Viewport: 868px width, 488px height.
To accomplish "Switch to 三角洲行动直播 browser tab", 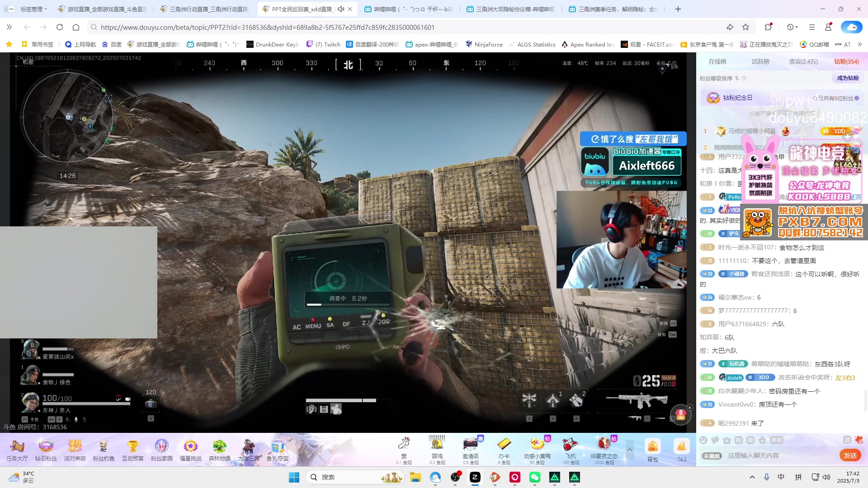I will coord(204,9).
